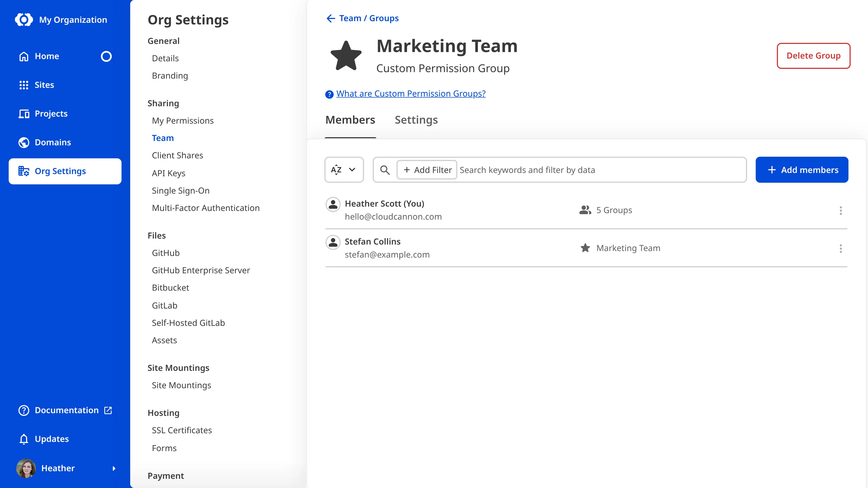868x488 pixels.
Task: Click the Domains globe icon
Action: point(24,142)
